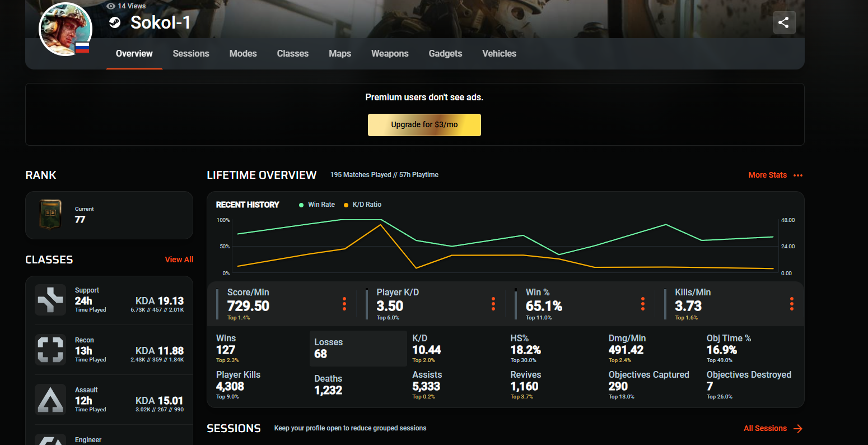Select the Losses 68 stat card

[x=358, y=349]
